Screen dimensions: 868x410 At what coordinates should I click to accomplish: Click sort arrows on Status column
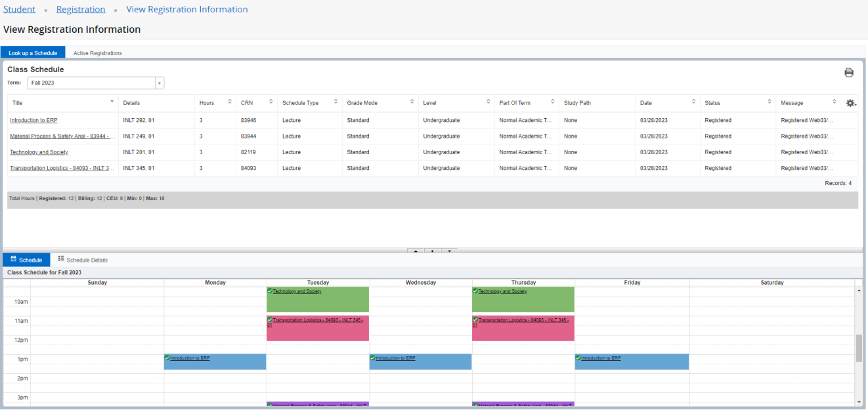769,102
